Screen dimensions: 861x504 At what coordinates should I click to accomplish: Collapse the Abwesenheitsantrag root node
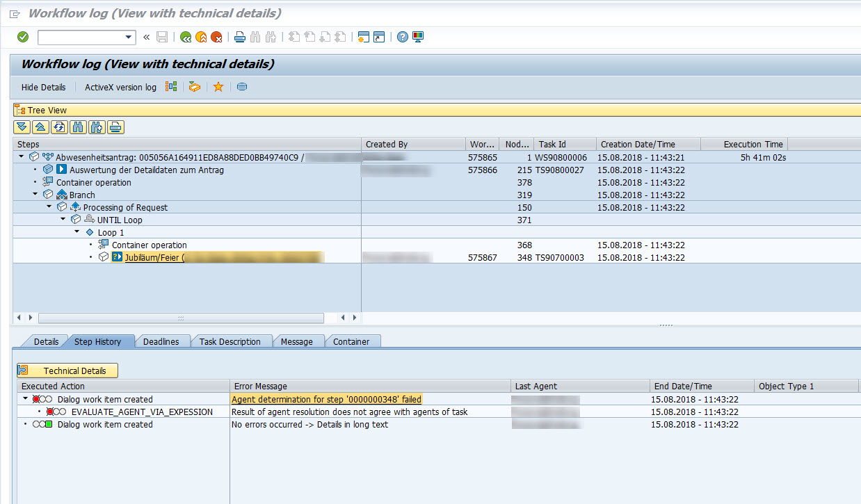coord(22,157)
